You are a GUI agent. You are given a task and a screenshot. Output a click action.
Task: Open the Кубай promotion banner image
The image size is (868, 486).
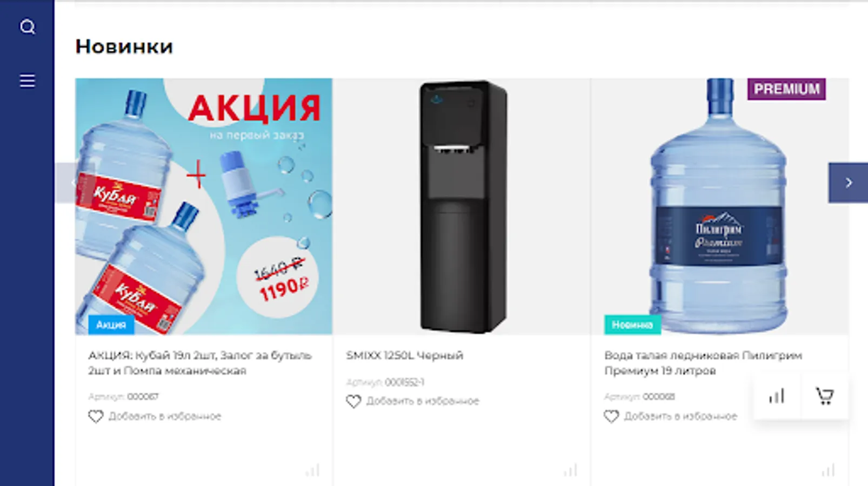(204, 206)
